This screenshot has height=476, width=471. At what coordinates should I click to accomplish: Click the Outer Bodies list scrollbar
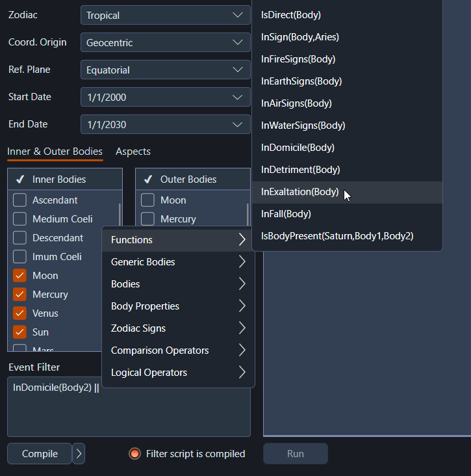248,215
